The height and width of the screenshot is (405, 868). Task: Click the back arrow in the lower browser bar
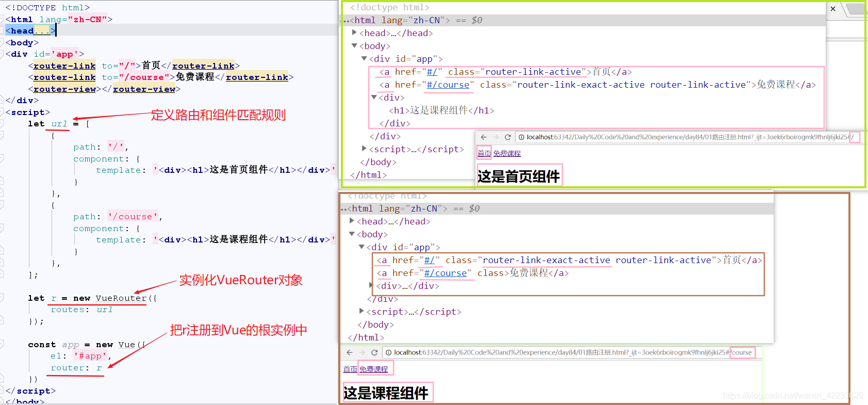349,352
